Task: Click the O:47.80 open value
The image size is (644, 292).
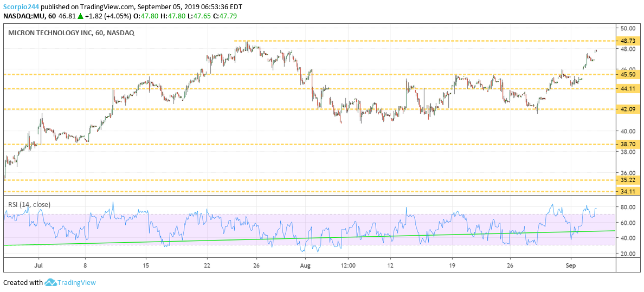Action: tap(146, 16)
